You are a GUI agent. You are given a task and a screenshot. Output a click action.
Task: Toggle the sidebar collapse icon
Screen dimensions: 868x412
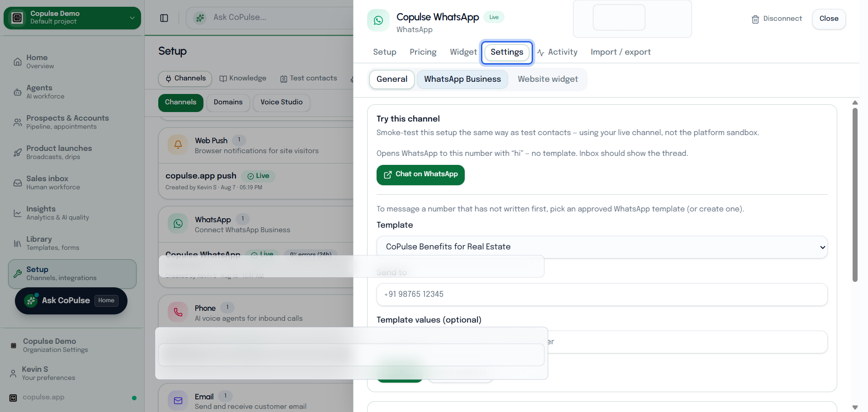point(164,18)
